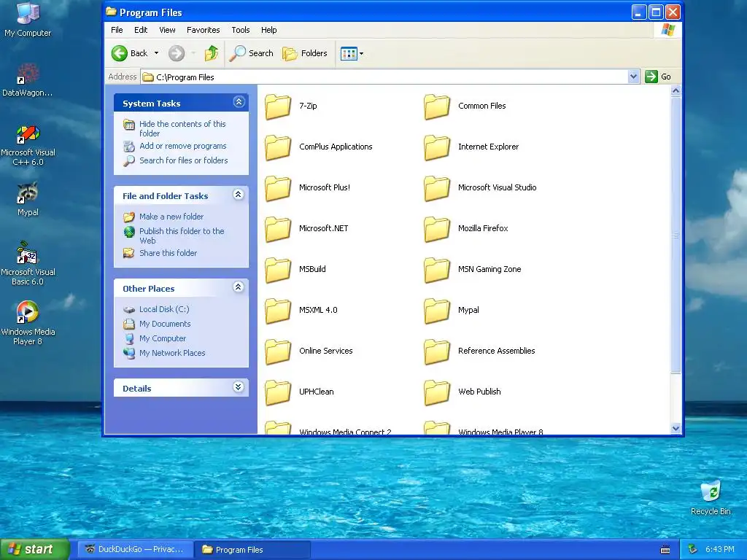Collapse the Other Places panel
Screen dimensions: 747x560
pos(239,287)
